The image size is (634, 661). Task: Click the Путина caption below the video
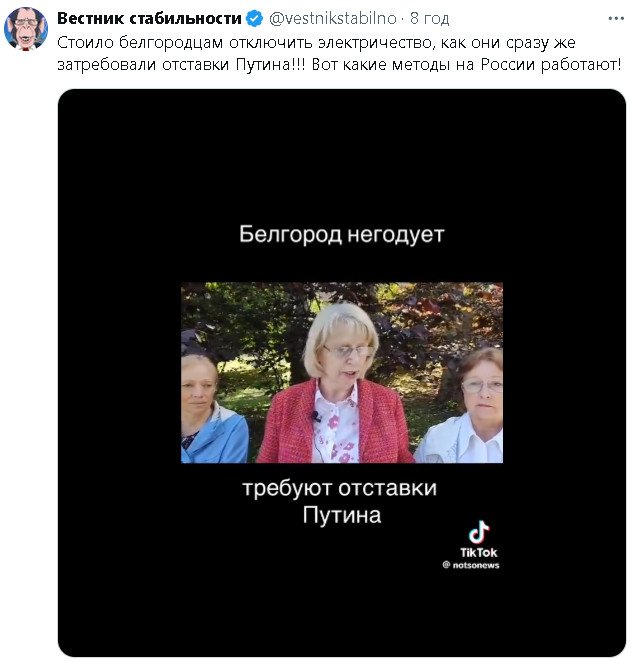342,515
